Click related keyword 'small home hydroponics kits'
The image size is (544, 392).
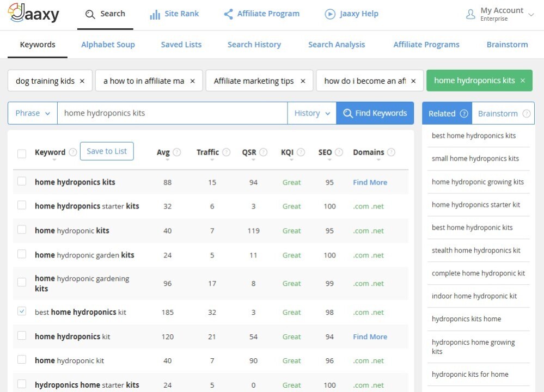[x=475, y=158]
